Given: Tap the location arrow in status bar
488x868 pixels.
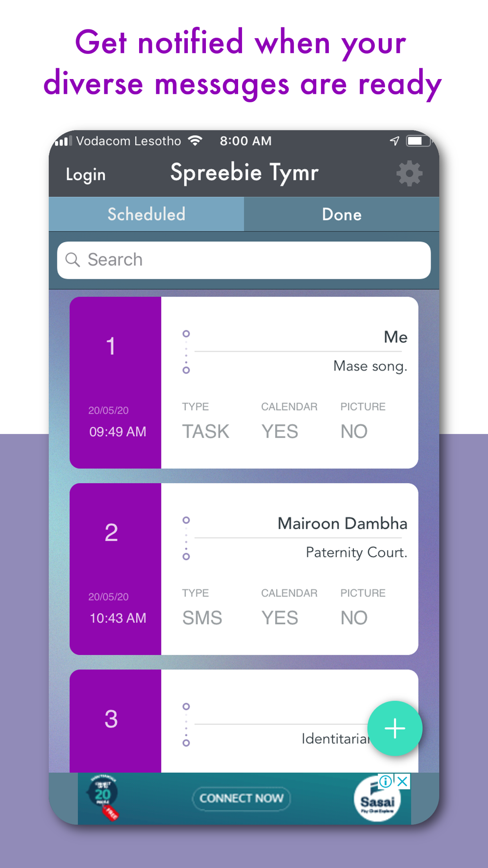Looking at the screenshot, I should click(395, 141).
